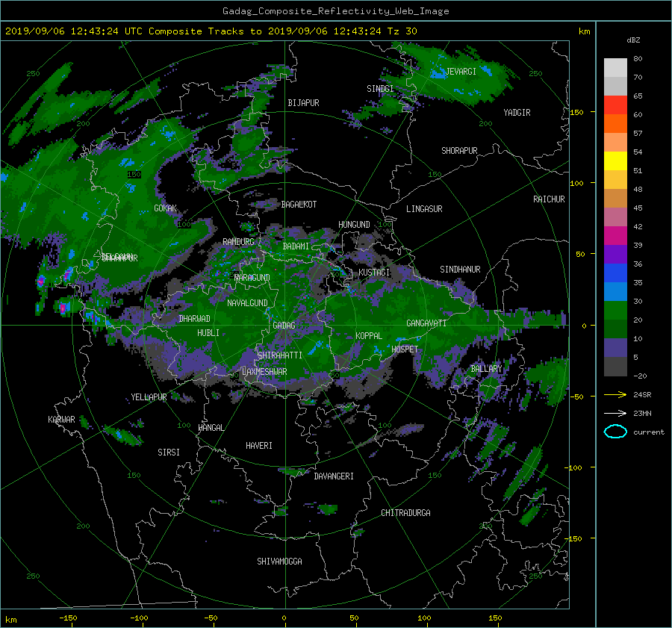This screenshot has width=672, height=628.
Task: Click the -100 tick on right km axis
Action: [575, 467]
